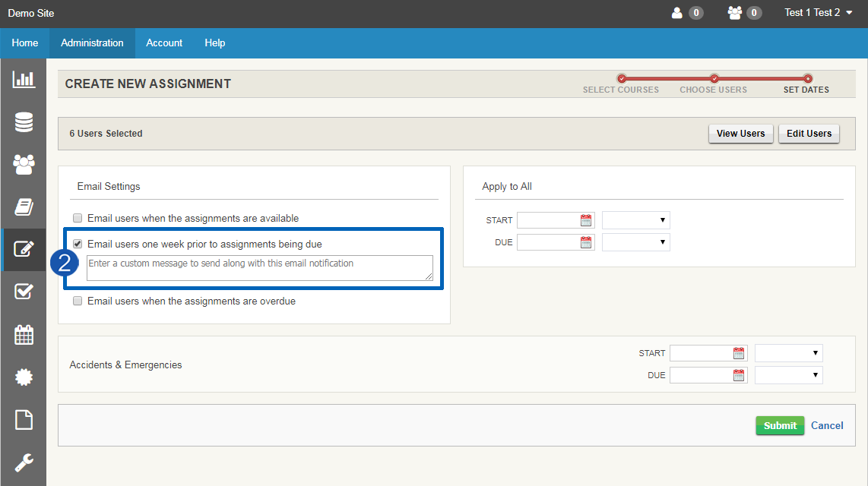The height and width of the screenshot is (486, 868).
Task: Click the custom message text box
Action: coord(259,267)
